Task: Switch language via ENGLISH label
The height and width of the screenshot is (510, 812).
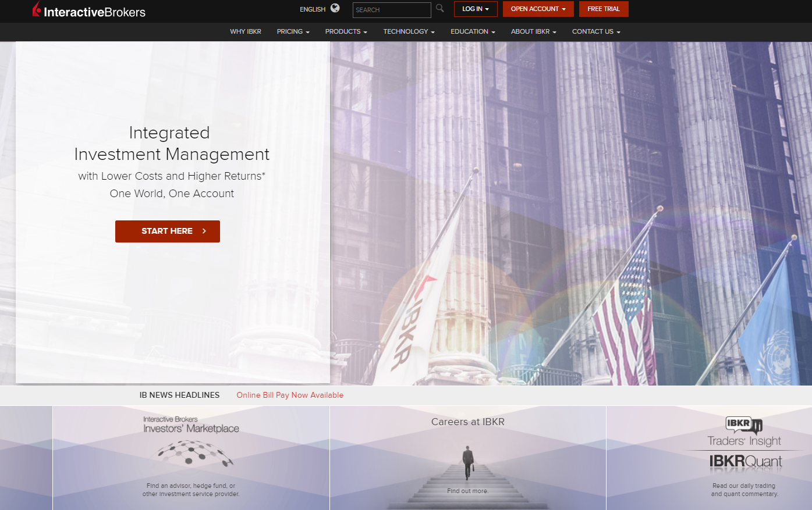Action: [x=313, y=9]
